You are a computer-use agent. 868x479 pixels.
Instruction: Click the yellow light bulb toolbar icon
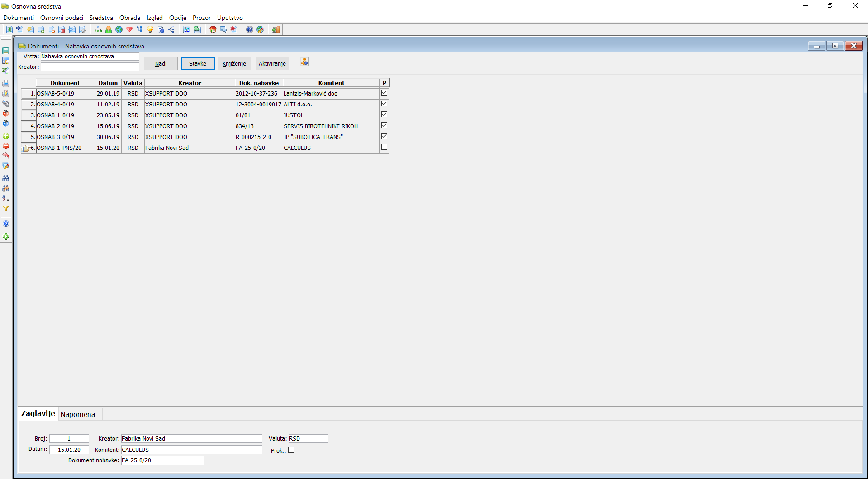coord(150,30)
